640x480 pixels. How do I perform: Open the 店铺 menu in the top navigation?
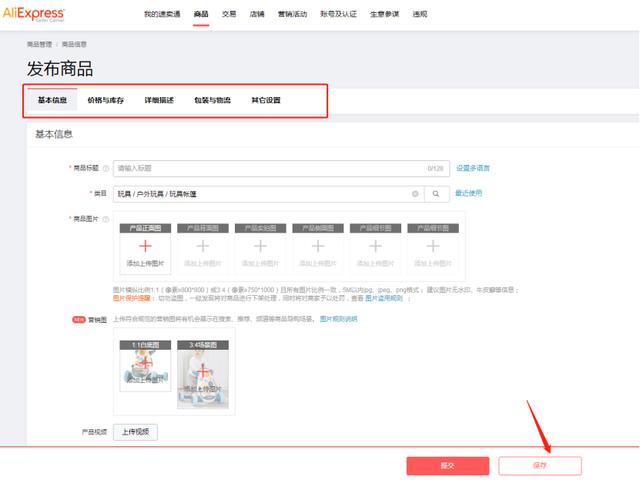(x=257, y=14)
